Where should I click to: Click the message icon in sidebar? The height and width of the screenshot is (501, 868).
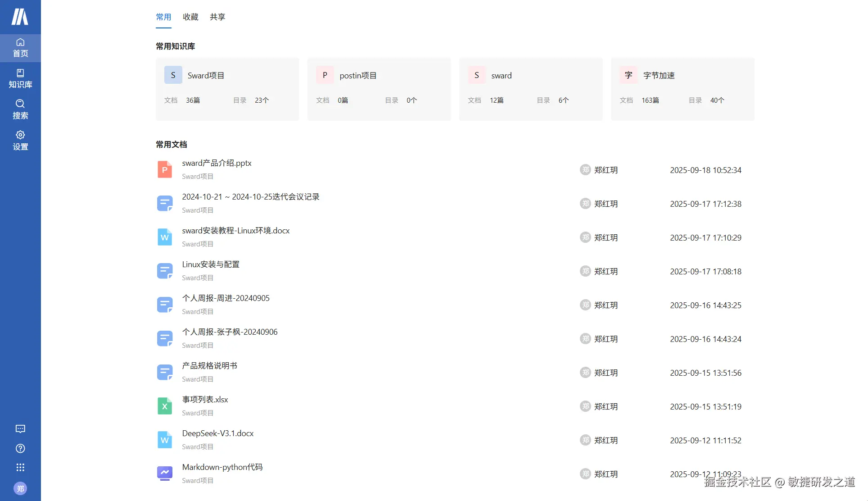pyautogui.click(x=20, y=429)
